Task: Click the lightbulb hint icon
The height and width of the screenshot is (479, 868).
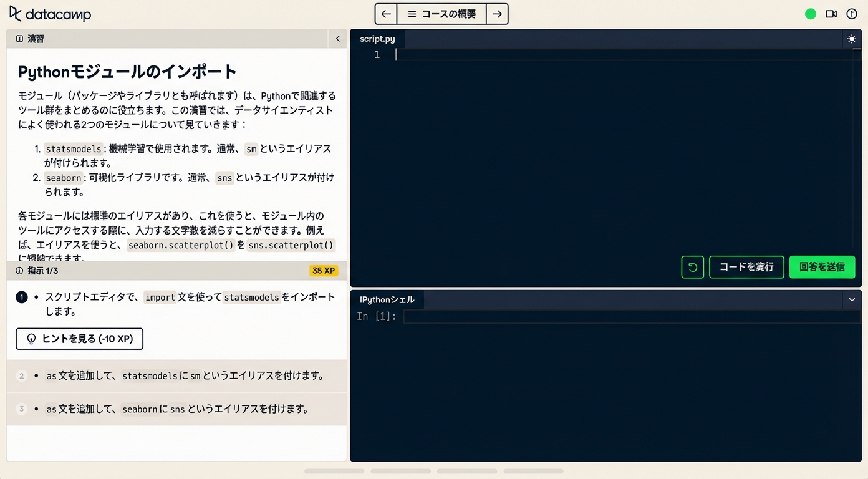Action: [x=31, y=339]
